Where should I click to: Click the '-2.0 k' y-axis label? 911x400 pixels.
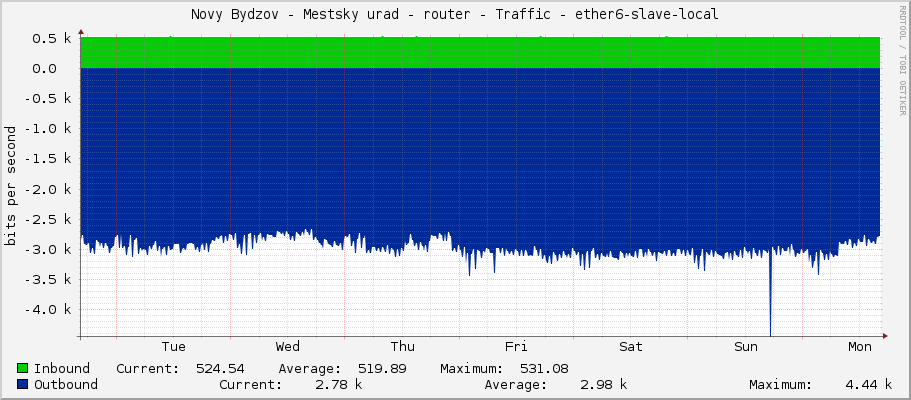tap(48, 190)
